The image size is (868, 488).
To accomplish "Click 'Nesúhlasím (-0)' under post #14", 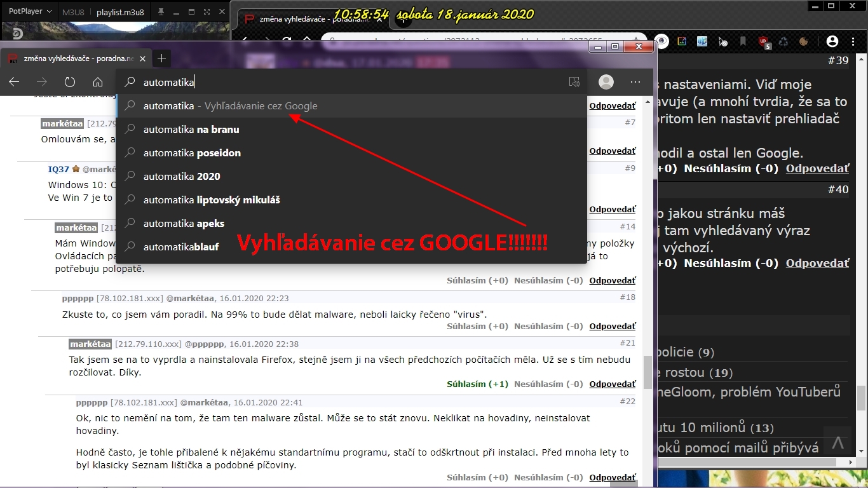I will (548, 281).
